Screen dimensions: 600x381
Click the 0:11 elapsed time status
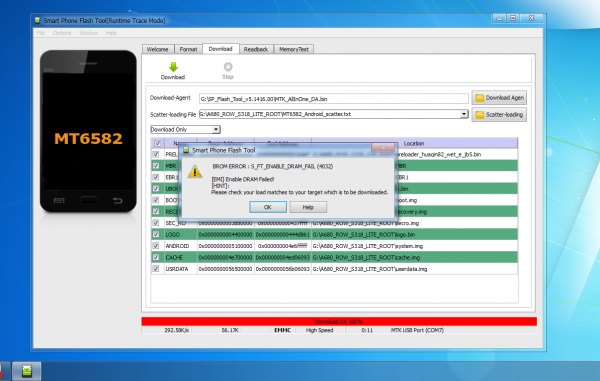[367, 330]
